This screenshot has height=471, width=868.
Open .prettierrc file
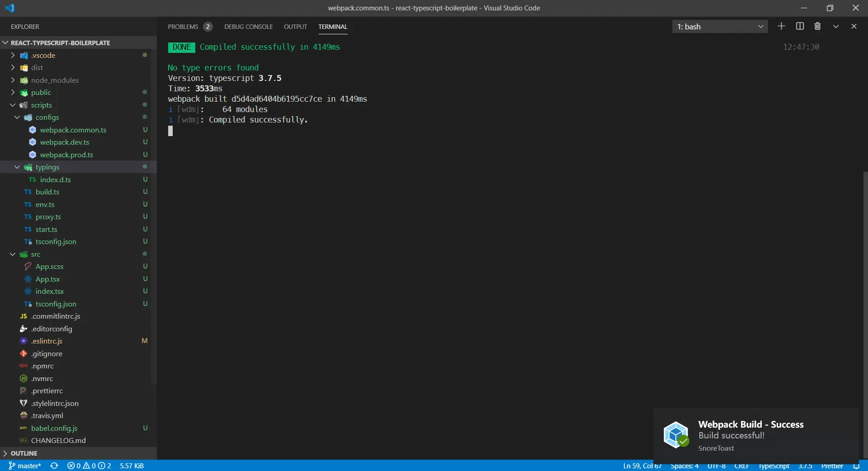(x=78, y=391)
